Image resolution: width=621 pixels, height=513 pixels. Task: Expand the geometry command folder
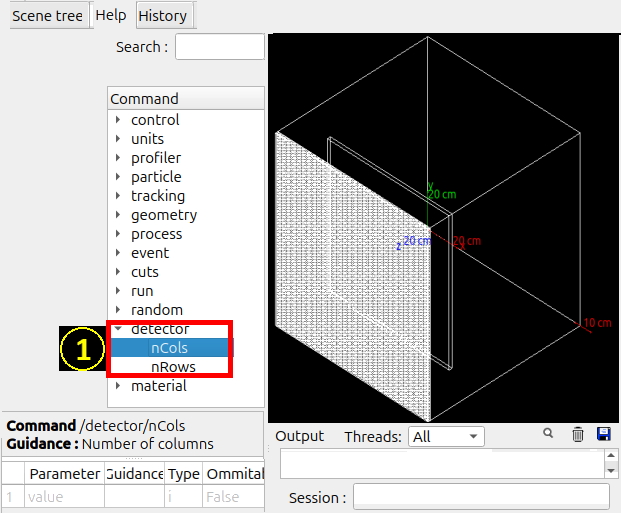(118, 214)
